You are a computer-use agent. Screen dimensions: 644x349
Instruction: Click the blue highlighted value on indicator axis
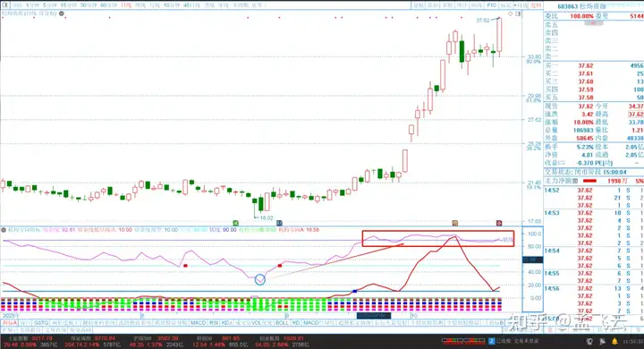point(533,260)
